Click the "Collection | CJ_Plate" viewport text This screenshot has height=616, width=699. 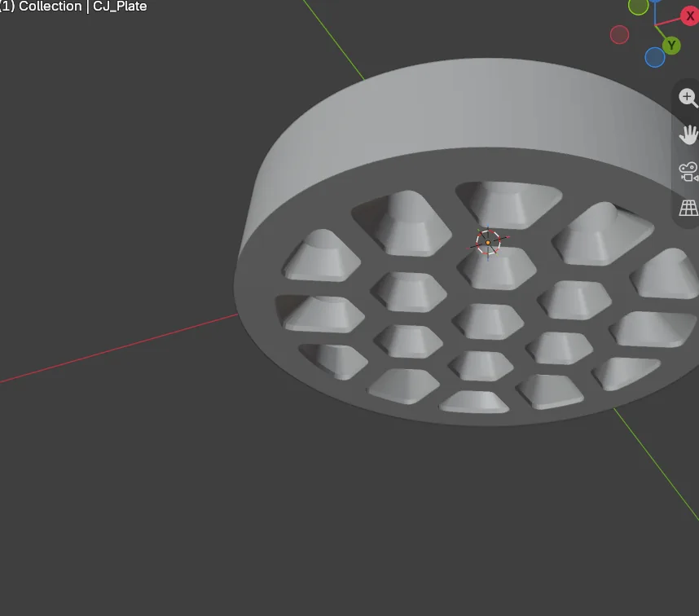point(83,7)
